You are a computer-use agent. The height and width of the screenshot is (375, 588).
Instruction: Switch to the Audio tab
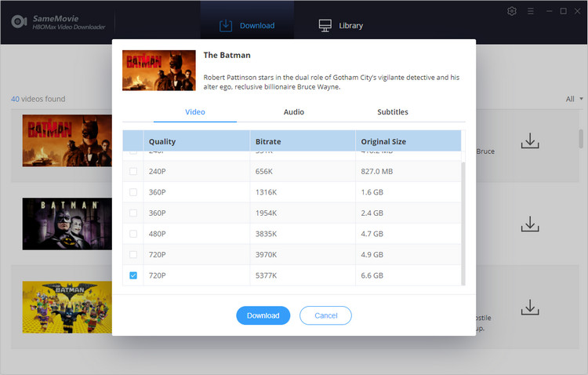click(x=294, y=112)
